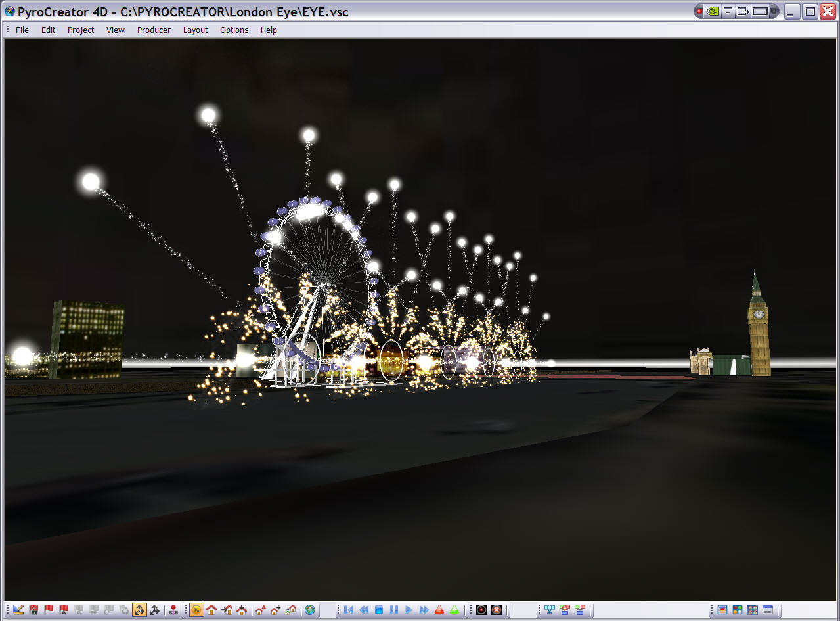Viewport: 840px width, 621px height.
Task: Click the house with sideways arrow icon
Action: (227, 610)
